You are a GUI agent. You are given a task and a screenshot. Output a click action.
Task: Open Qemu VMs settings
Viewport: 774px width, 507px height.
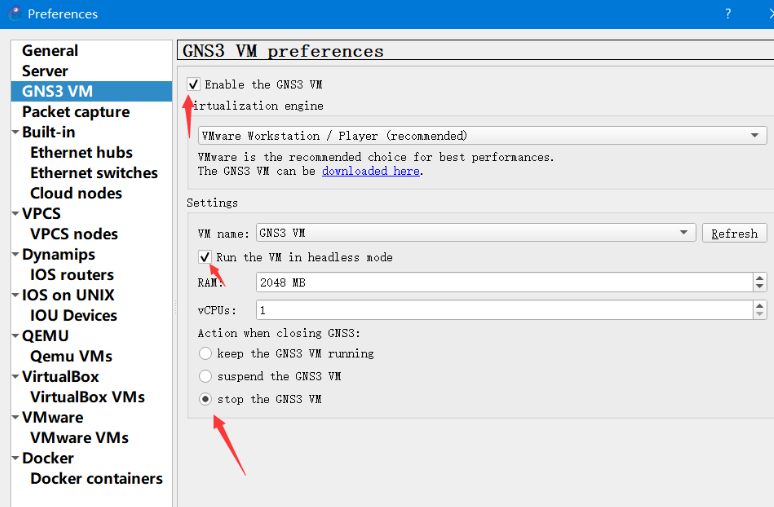tap(71, 356)
